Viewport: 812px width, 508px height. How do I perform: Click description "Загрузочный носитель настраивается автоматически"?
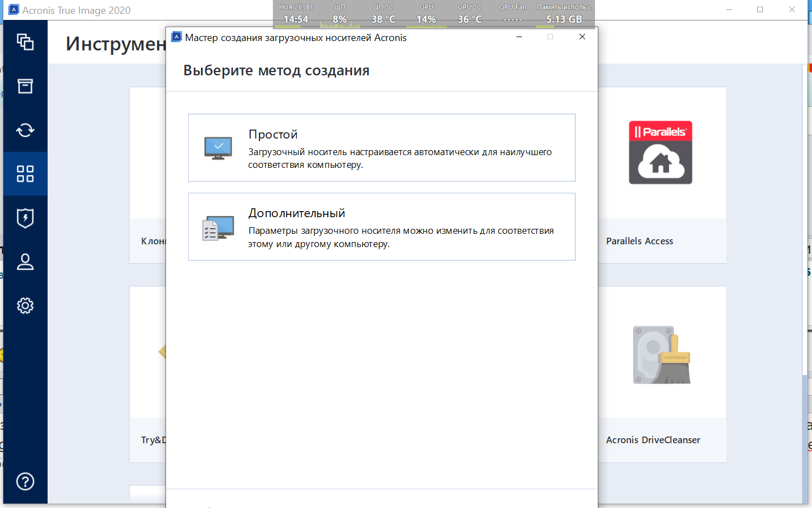coord(400,158)
